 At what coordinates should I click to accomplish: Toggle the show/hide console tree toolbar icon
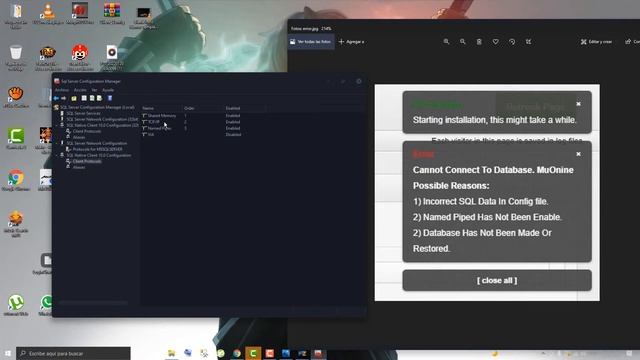point(84,98)
